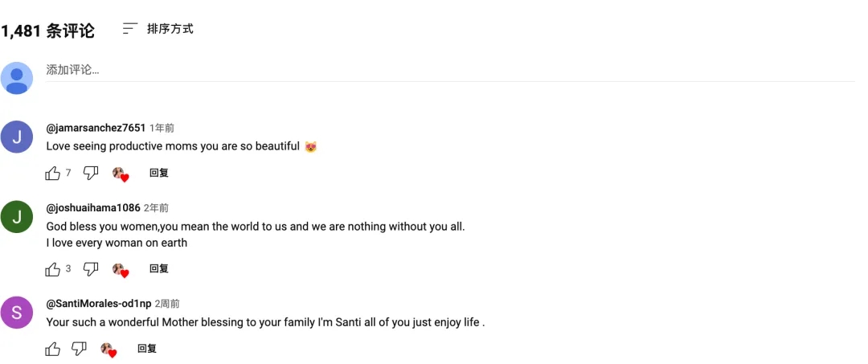This screenshot has width=868, height=364.
Task: Click the green J avatar thumbnail
Action: click(17, 217)
